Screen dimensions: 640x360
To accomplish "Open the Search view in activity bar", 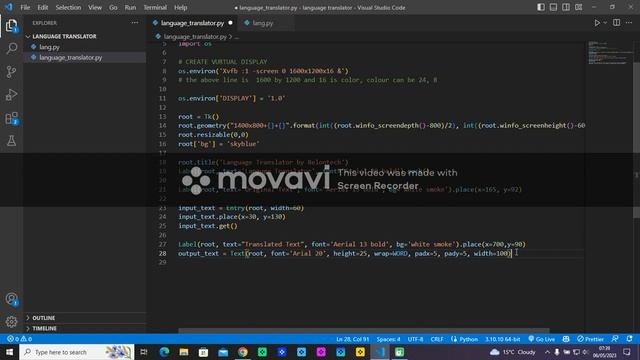I will coord(11,49).
